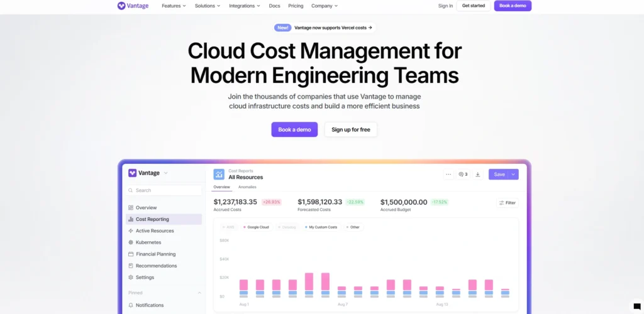Click the Financial Planning calendar icon

[x=131, y=254]
